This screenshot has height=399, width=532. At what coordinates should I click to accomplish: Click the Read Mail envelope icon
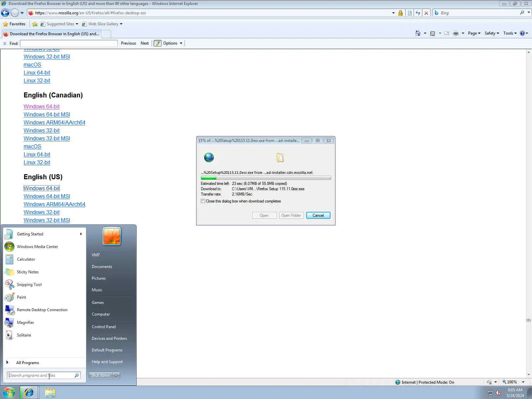point(447,33)
